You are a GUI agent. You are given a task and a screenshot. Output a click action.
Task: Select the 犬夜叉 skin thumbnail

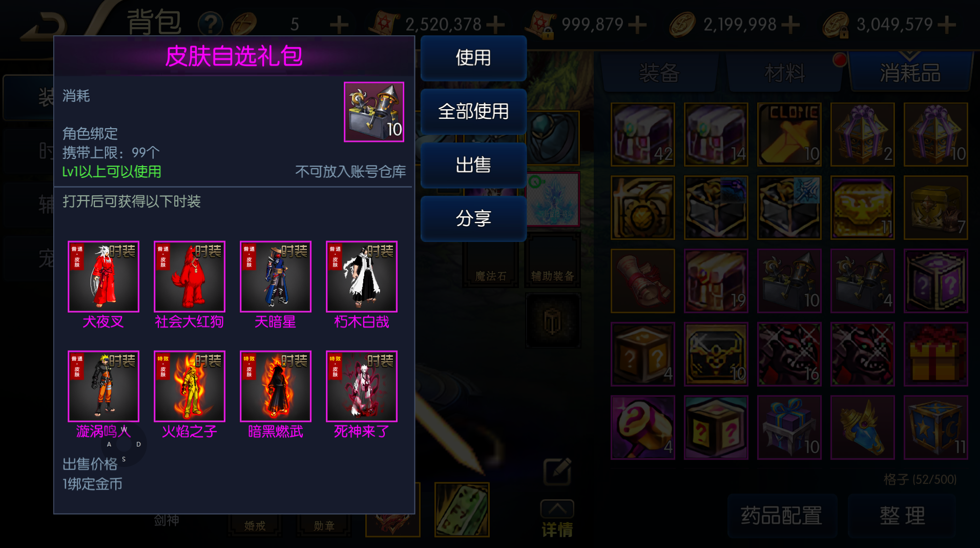[x=103, y=276]
